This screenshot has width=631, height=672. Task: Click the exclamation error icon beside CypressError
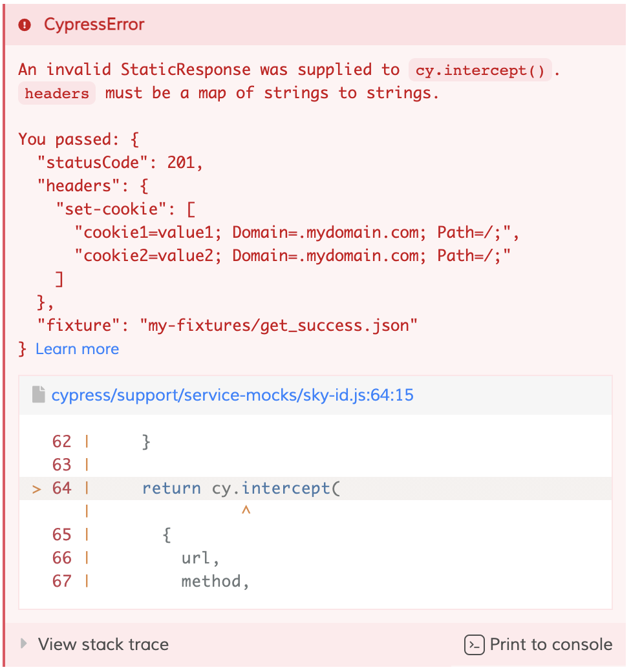click(23, 25)
